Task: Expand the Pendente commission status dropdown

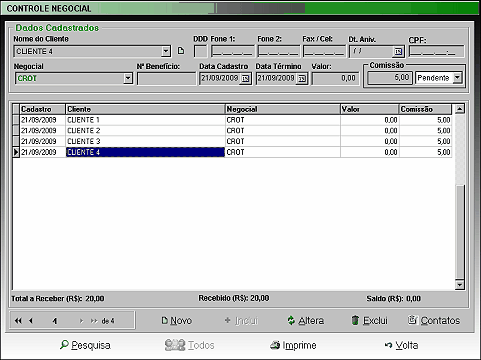Action: [458, 78]
